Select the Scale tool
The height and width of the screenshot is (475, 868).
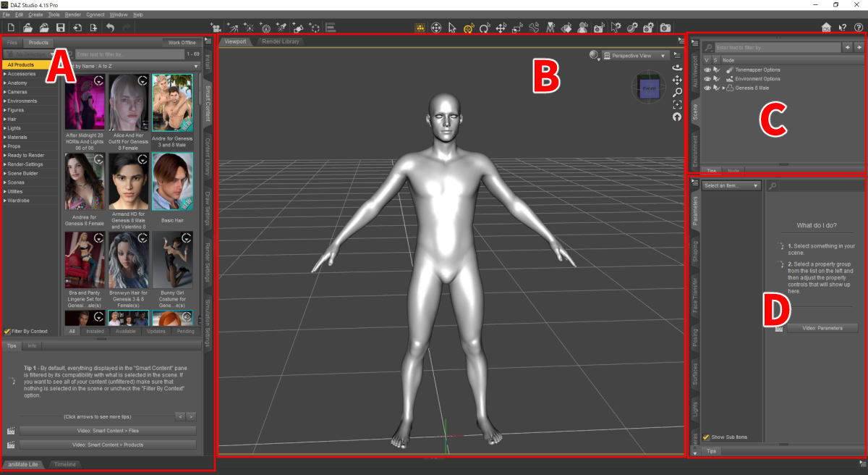coord(518,28)
